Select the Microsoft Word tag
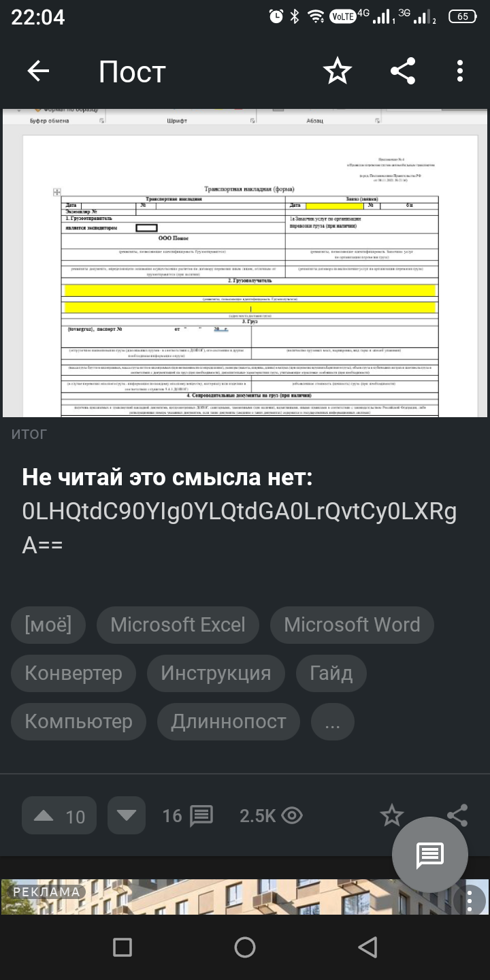Screen dimensions: 490x980 point(352,625)
